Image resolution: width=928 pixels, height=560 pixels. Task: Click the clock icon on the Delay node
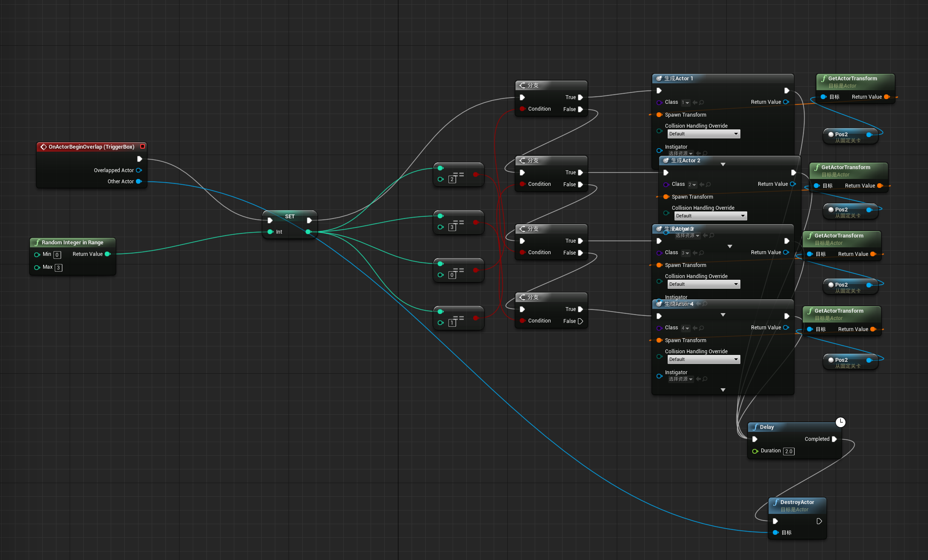coord(840,422)
